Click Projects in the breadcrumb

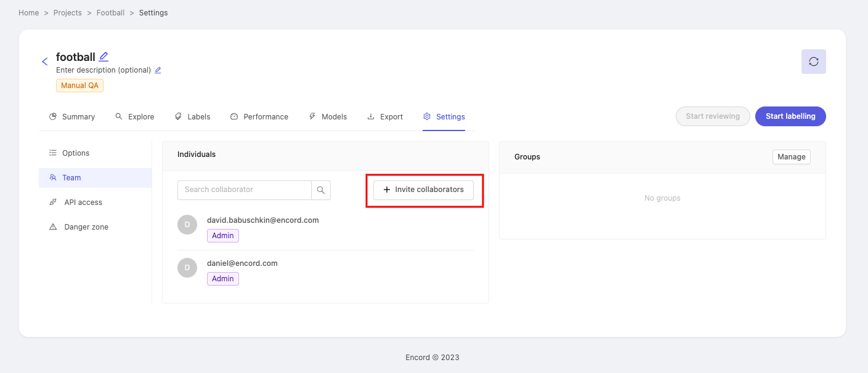click(x=68, y=13)
